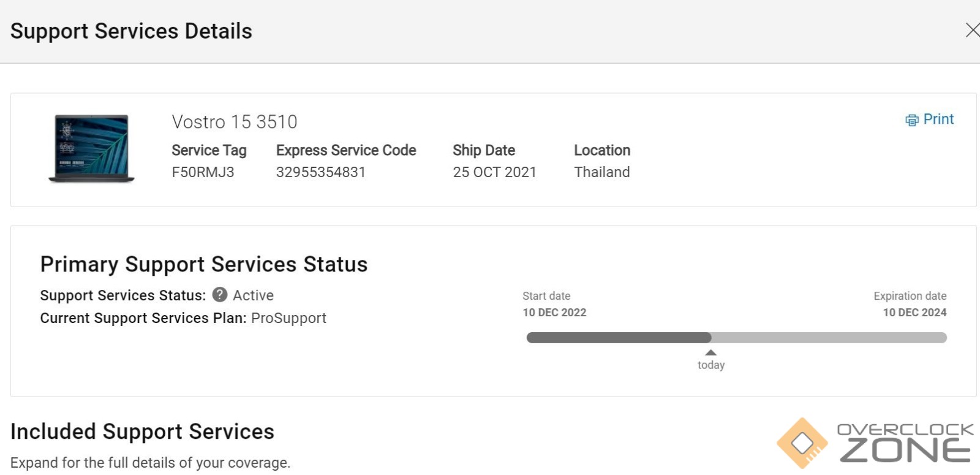The image size is (980, 475).
Task: Click the printer icon beside Print
Action: [912, 120]
